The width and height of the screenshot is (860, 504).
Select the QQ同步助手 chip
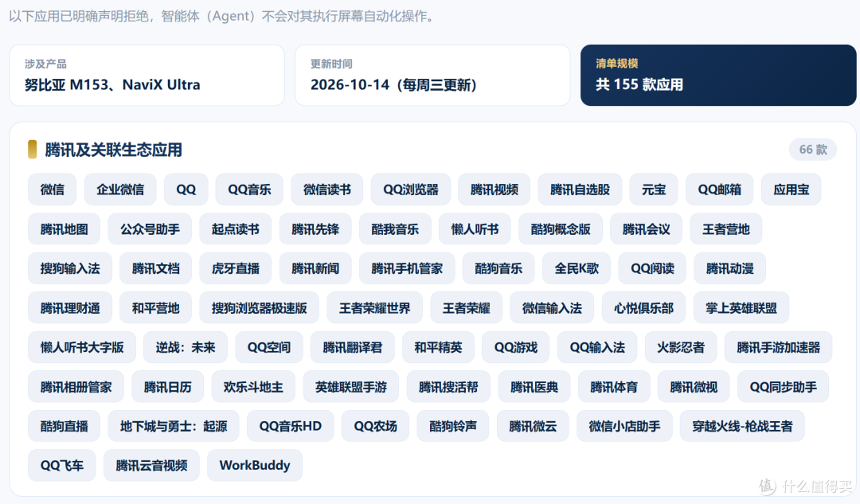pyautogui.click(x=784, y=387)
